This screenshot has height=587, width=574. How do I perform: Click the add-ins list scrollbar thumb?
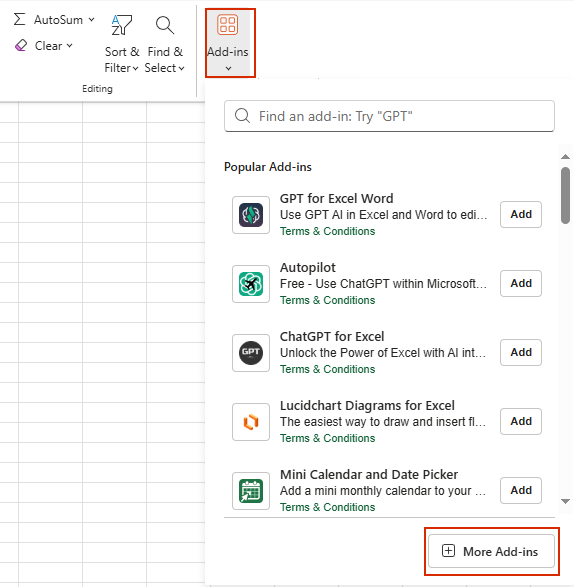click(x=565, y=195)
